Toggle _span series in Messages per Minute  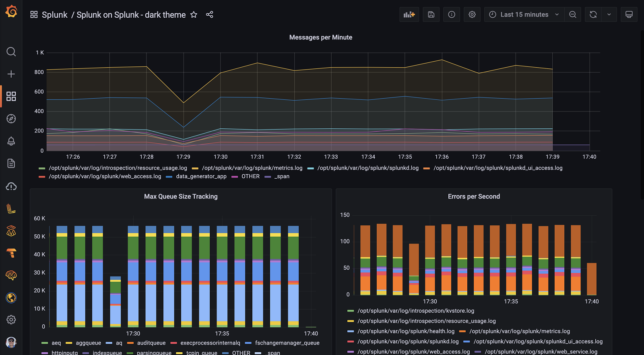pos(282,176)
